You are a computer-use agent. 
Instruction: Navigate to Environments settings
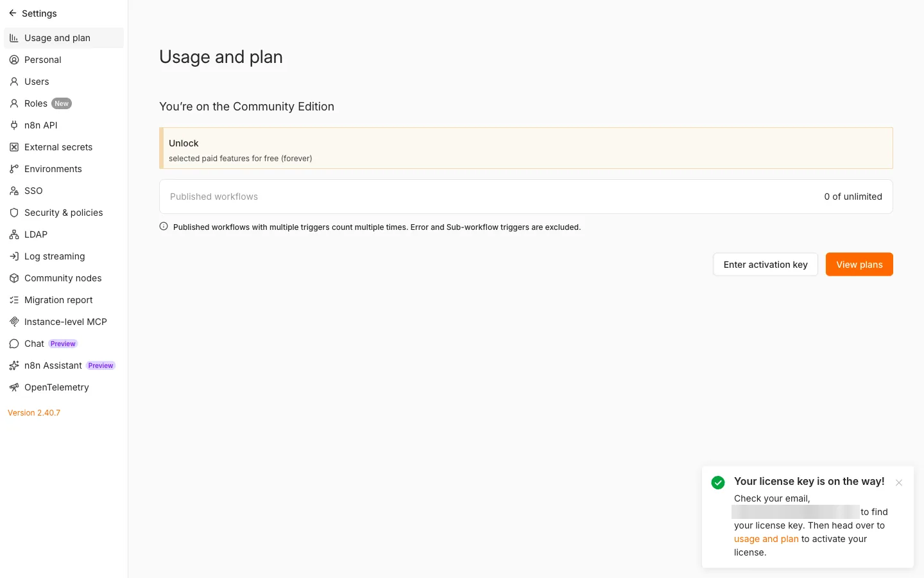(x=64, y=169)
